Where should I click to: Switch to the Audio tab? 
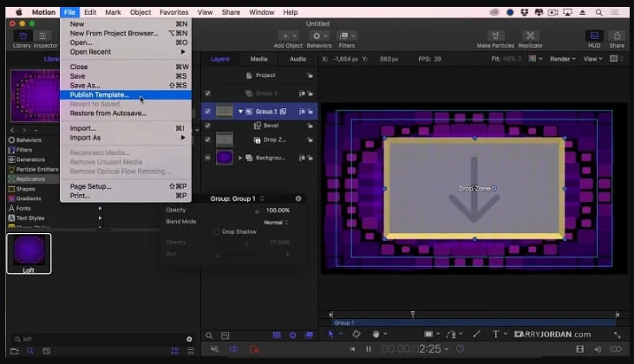298,59
